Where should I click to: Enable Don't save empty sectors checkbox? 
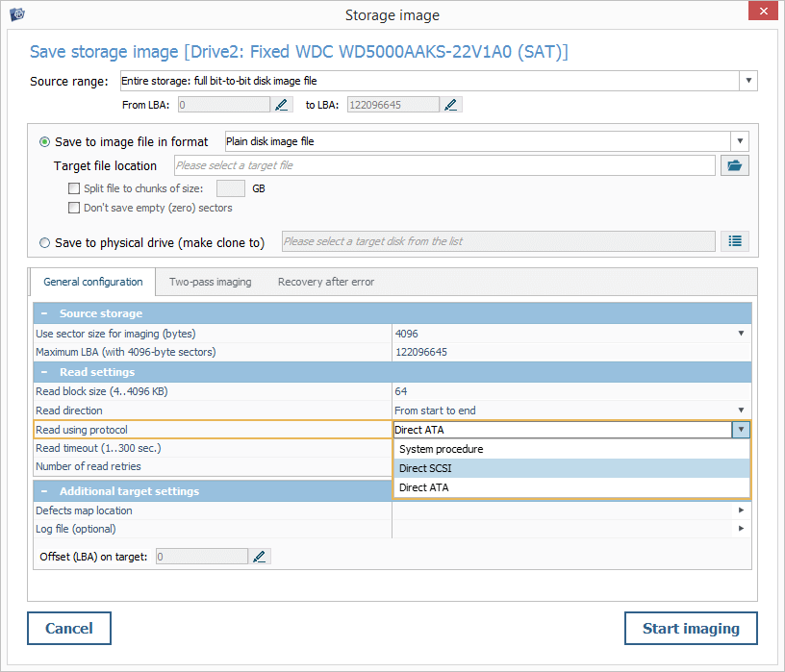[x=74, y=208]
